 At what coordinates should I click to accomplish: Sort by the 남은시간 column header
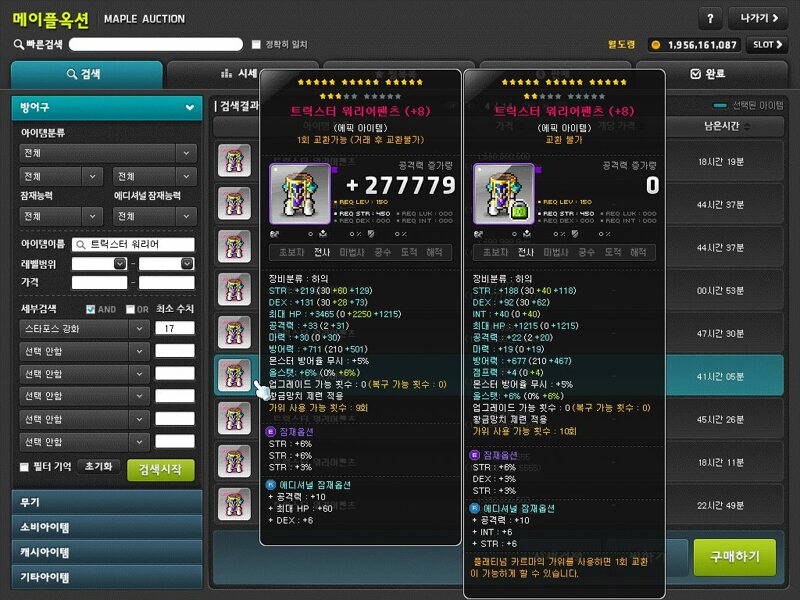tap(725, 127)
